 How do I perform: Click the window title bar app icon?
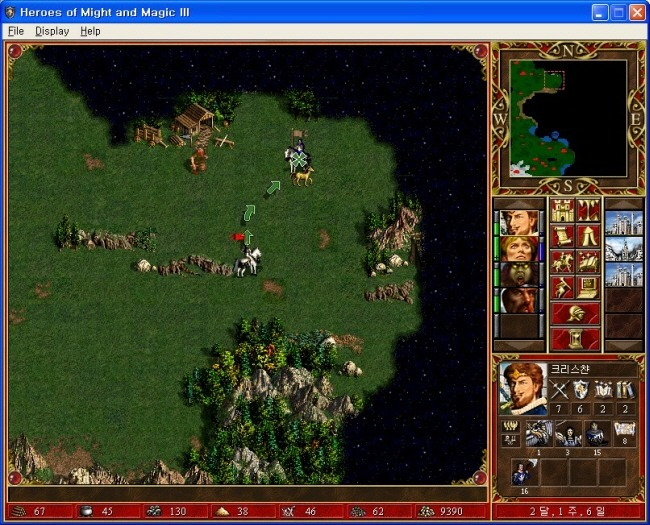(x=10, y=12)
